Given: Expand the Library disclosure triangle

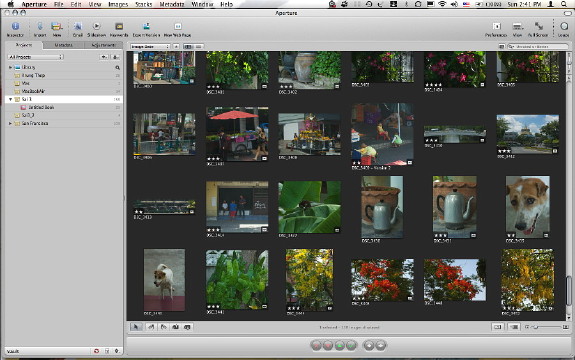Looking at the screenshot, I should tap(10, 67).
